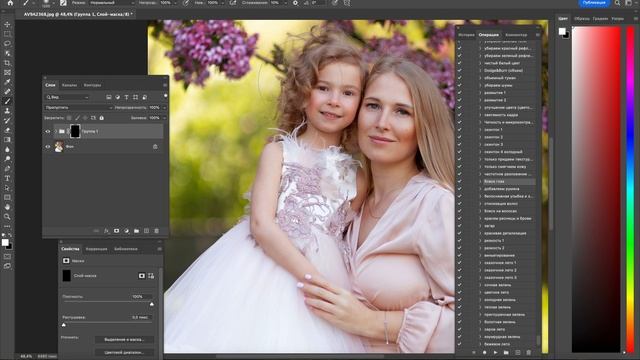Select the Crop tool
Image resolution: width=640 pixels, height=360 pixels.
[7, 63]
